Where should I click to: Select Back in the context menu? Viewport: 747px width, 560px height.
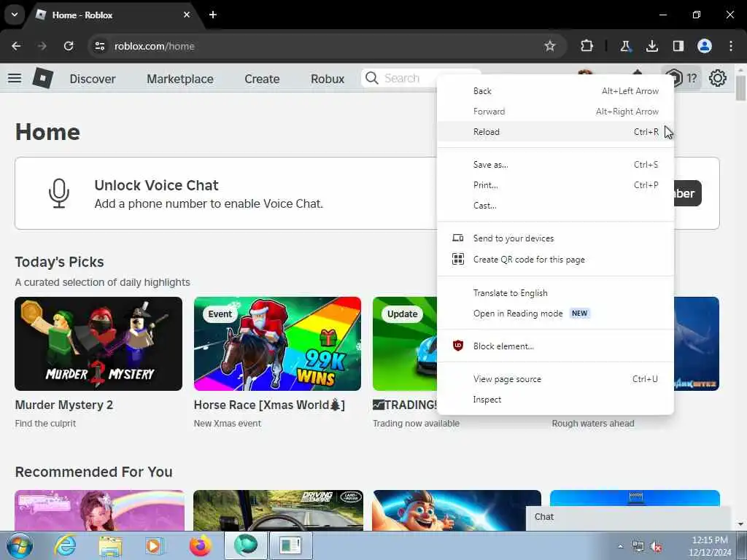(555, 91)
